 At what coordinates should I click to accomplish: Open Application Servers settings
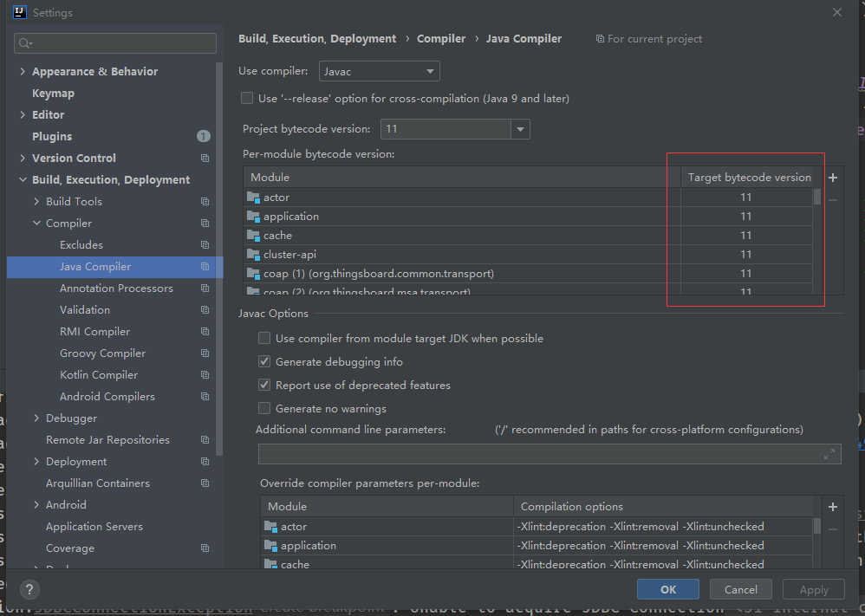pyautogui.click(x=94, y=527)
